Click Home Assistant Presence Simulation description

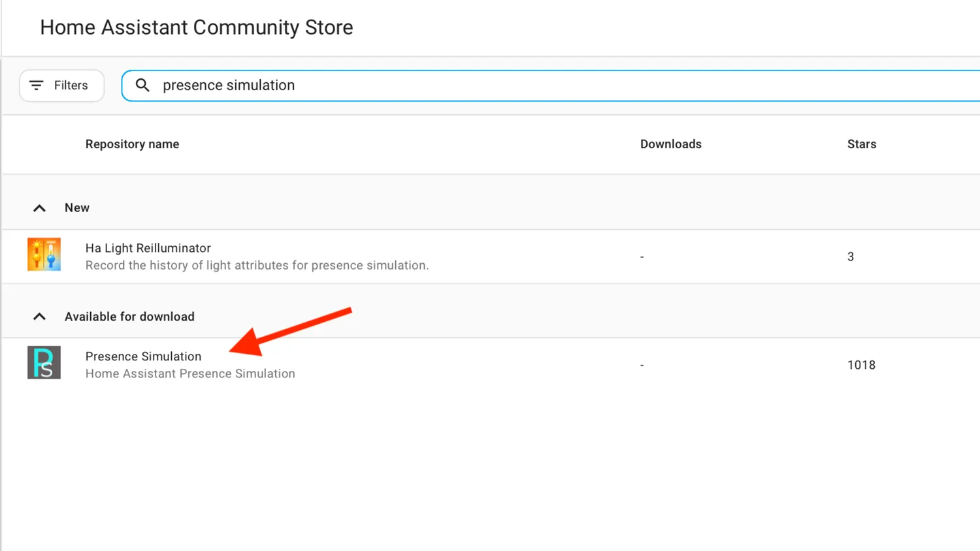[x=190, y=373]
